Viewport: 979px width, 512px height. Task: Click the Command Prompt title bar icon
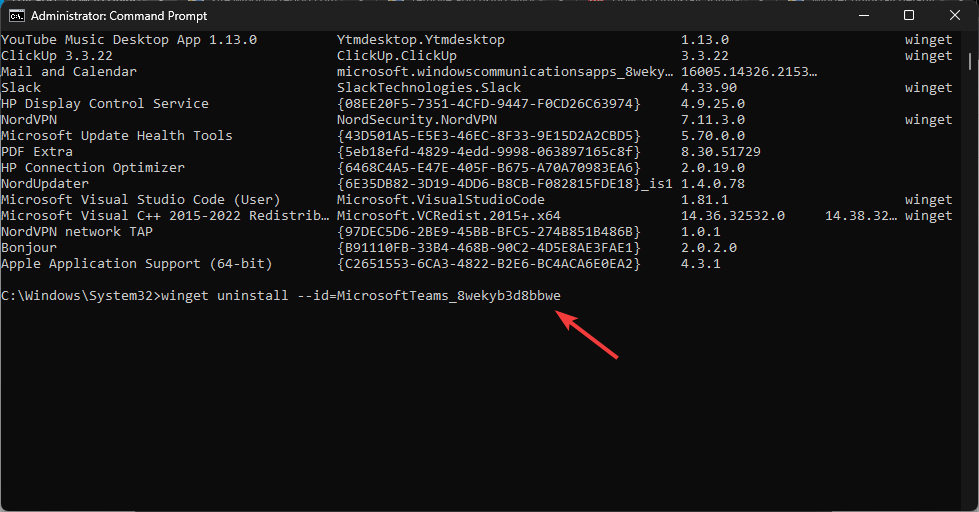click(x=17, y=16)
